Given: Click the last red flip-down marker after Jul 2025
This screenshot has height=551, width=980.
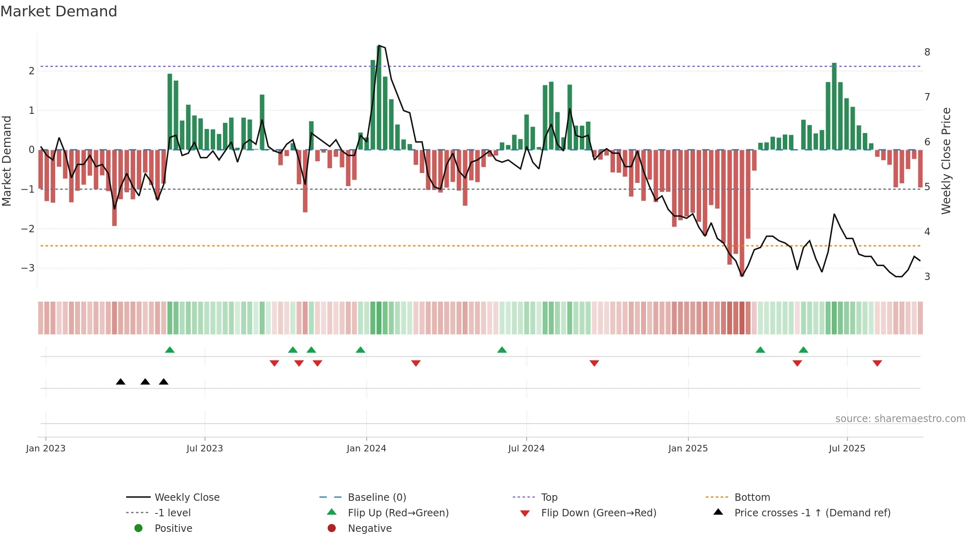Looking at the screenshot, I should click(x=878, y=363).
